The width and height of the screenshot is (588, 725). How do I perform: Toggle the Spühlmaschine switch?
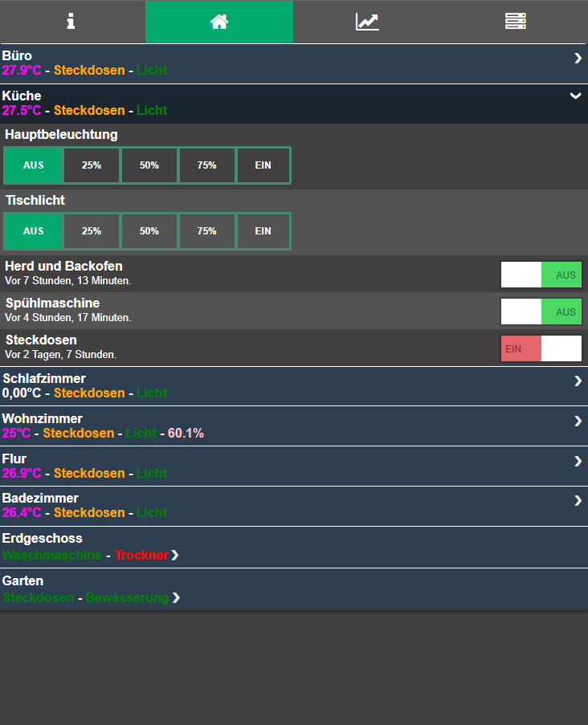point(541,312)
